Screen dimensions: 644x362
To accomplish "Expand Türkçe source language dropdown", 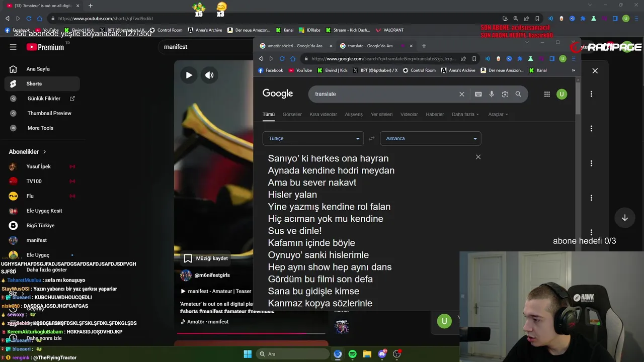I will 313,138.
